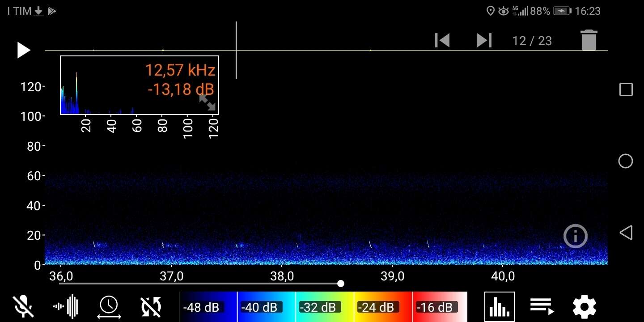Click the main axis 80 frequency label
This screenshot has width=644, height=322.
click(x=34, y=146)
